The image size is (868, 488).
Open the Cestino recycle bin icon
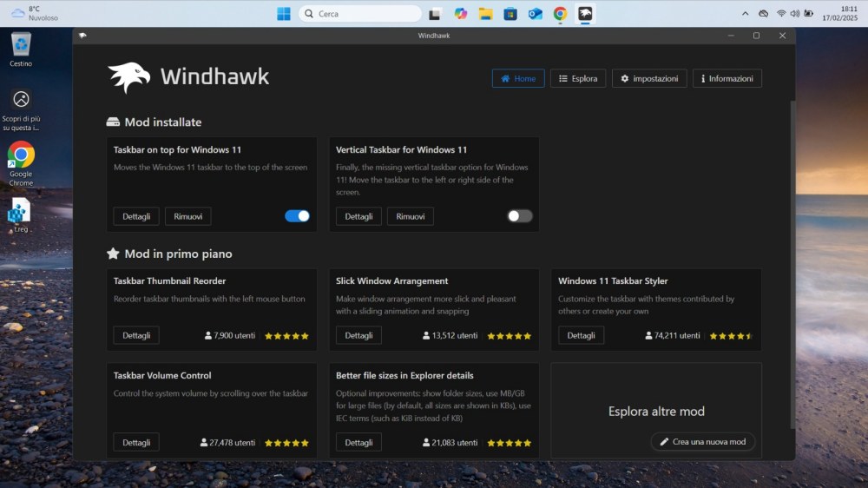(21, 49)
